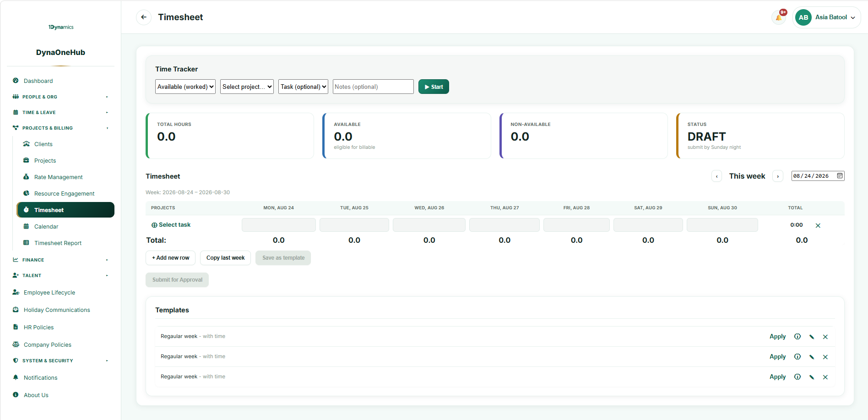Click the Tue, Aug 25 hours cell
Screen dimensions: 868x420
coord(354,225)
